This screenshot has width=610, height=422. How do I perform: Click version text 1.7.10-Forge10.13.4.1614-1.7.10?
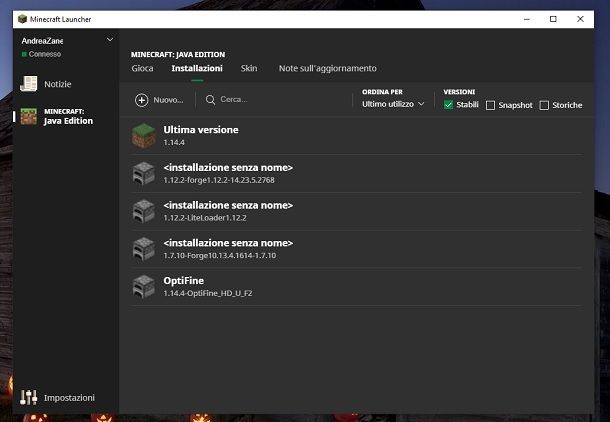click(x=220, y=256)
